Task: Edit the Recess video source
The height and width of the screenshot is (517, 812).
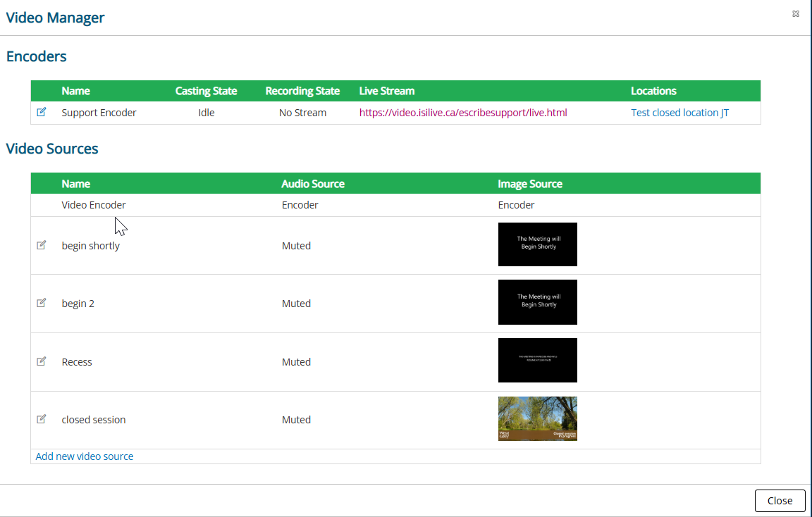Action: point(42,361)
